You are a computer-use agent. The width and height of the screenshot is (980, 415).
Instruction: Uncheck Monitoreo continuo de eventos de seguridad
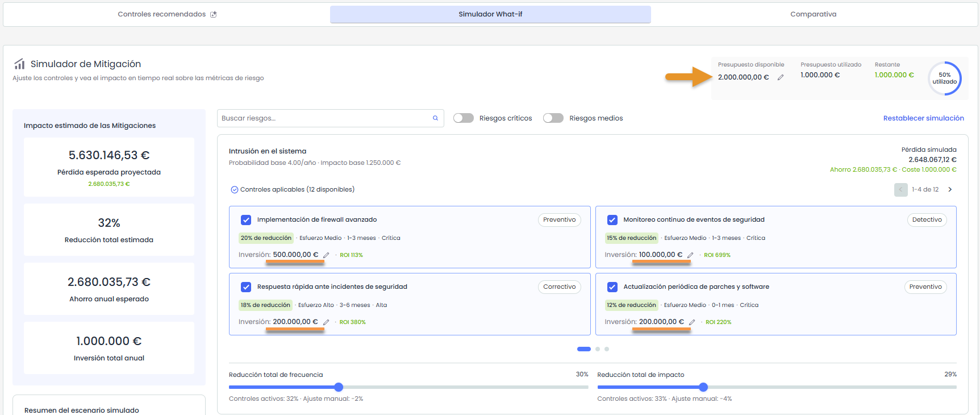[612, 220]
